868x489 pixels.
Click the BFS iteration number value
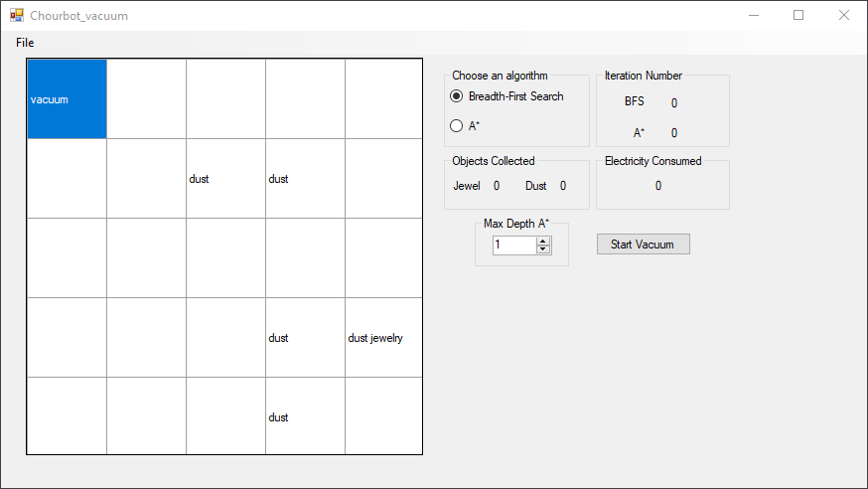coord(674,102)
